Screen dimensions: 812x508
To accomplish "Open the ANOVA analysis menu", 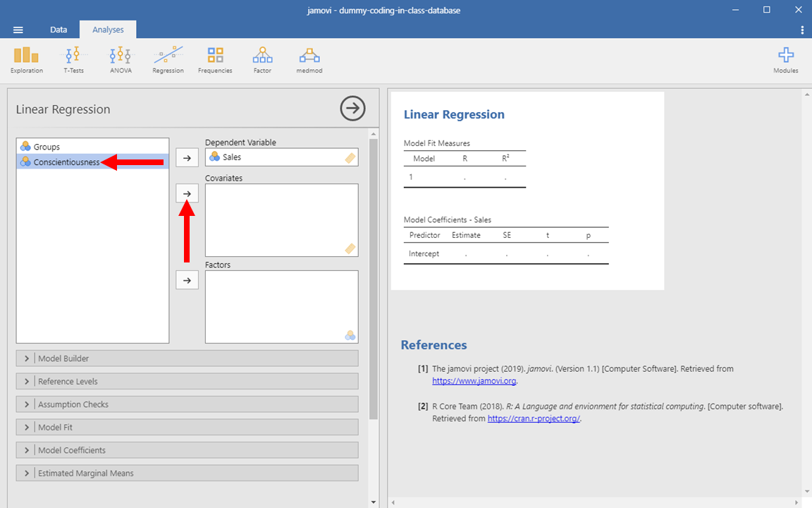I will point(121,60).
